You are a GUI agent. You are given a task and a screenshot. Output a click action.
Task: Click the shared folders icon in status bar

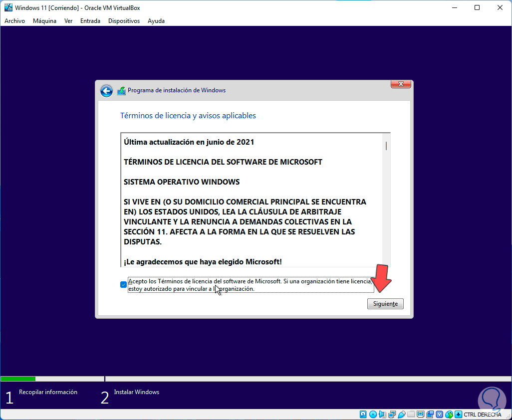pos(411,415)
